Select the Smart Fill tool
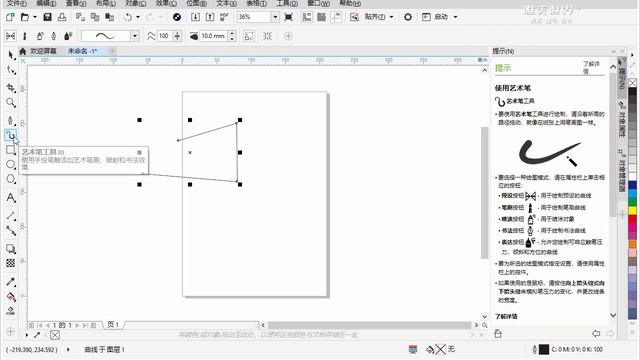 (x=11, y=311)
